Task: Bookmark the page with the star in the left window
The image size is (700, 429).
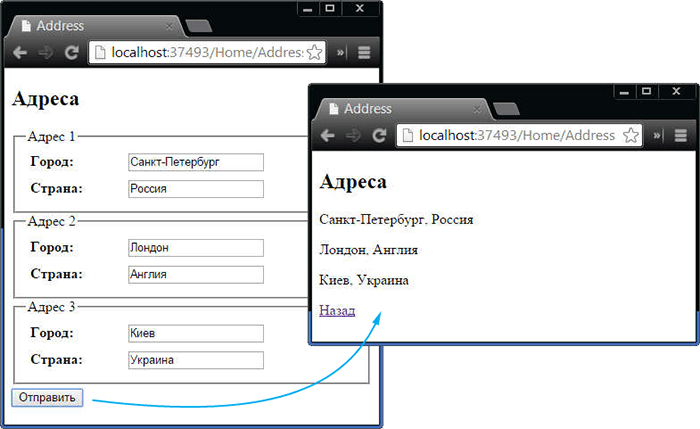Action: 315,53
